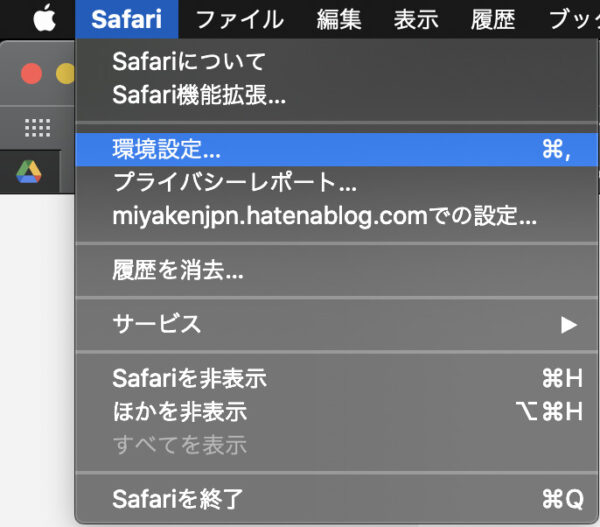600x527 pixels.
Task: Click the grid icon in the favorites bar
Action: click(37, 128)
